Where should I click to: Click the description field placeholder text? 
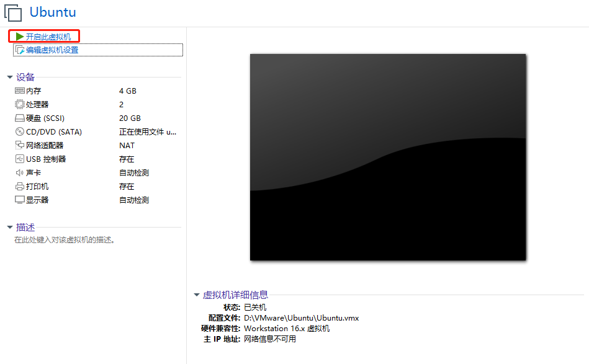[x=64, y=240]
